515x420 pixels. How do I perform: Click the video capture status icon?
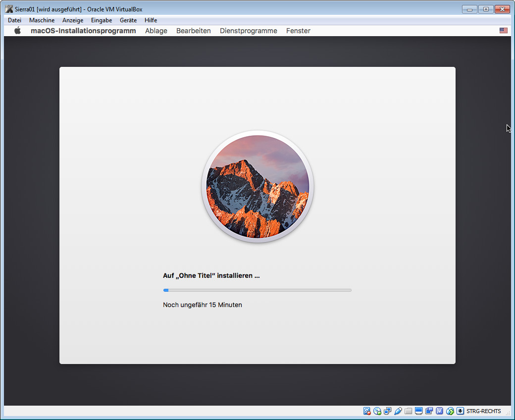(x=429, y=411)
